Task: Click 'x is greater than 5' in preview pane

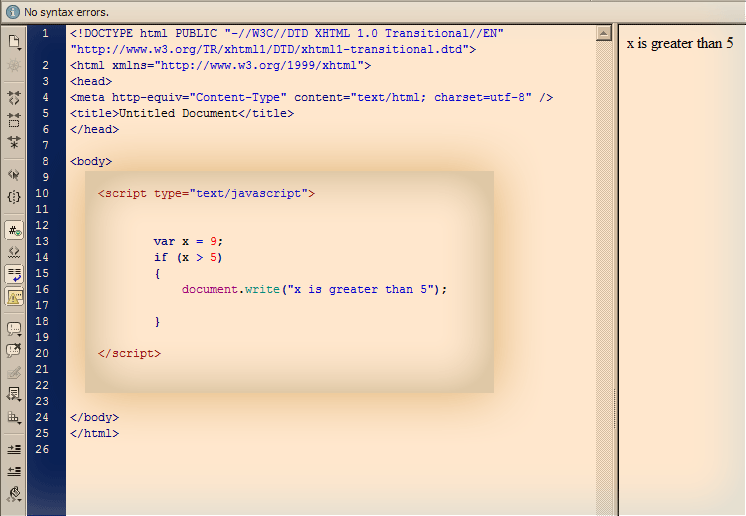Action: (x=680, y=43)
